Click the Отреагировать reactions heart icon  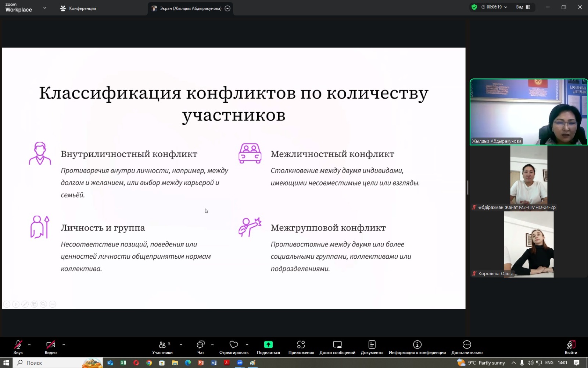pyautogui.click(x=234, y=347)
